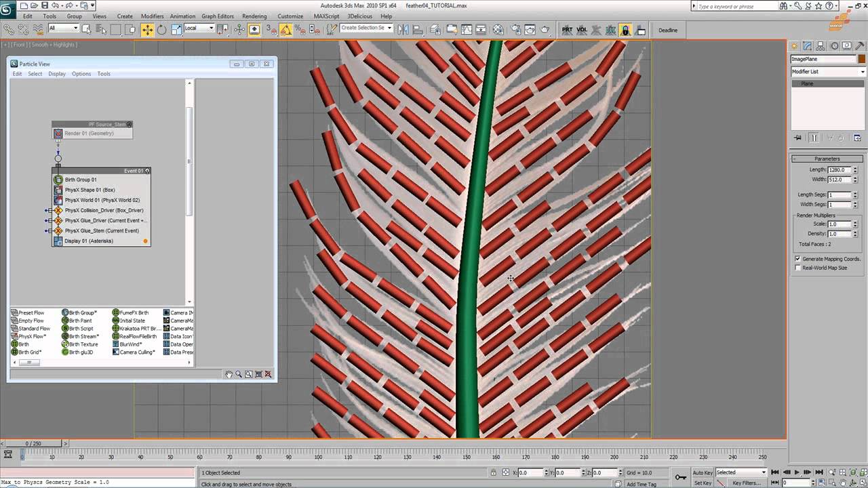Open the Modifier List dropdown

(x=828, y=71)
